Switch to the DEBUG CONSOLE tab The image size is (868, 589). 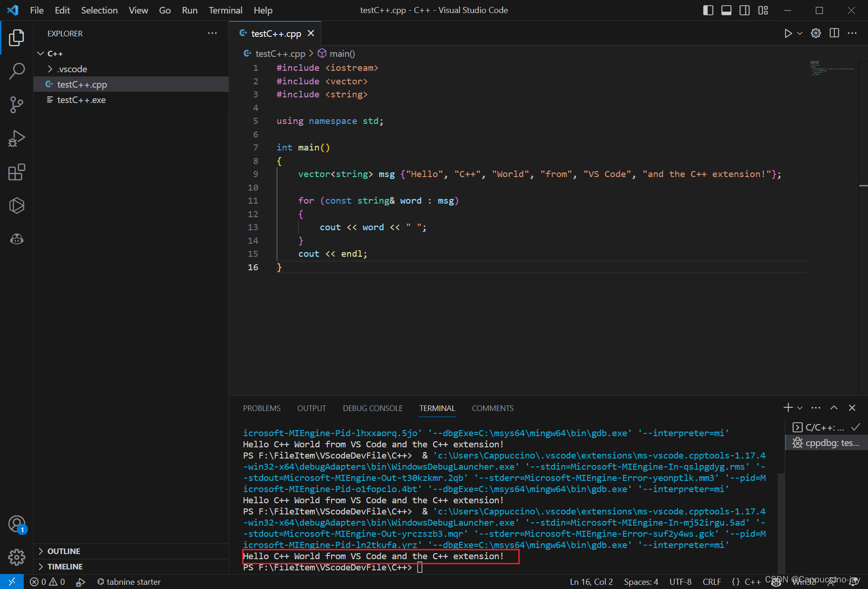(x=373, y=408)
